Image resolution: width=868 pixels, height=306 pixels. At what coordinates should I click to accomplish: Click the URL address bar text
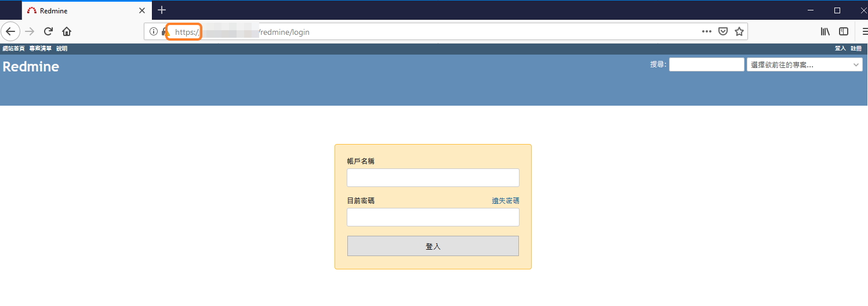pyautogui.click(x=242, y=32)
